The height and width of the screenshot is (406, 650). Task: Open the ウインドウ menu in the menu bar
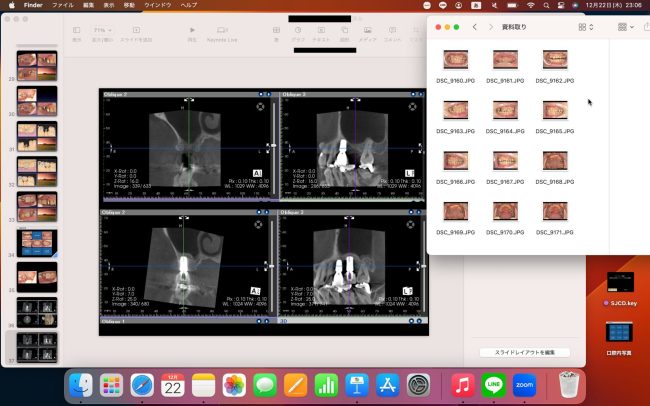(x=157, y=5)
